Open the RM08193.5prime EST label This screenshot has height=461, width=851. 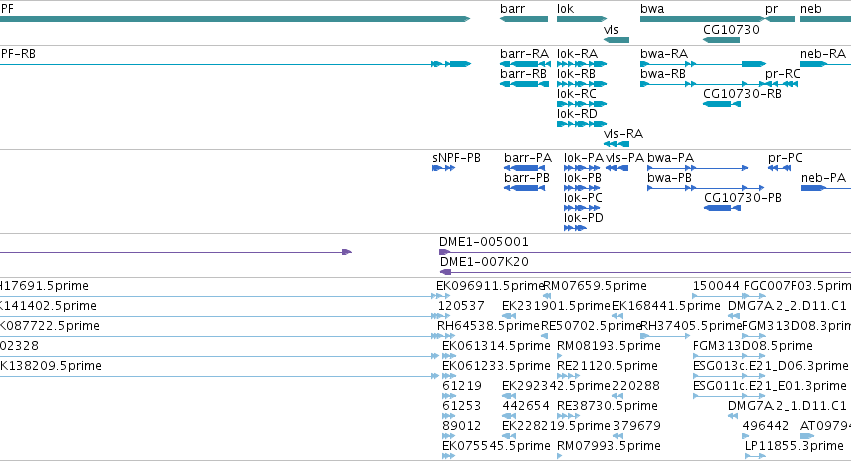(609, 346)
